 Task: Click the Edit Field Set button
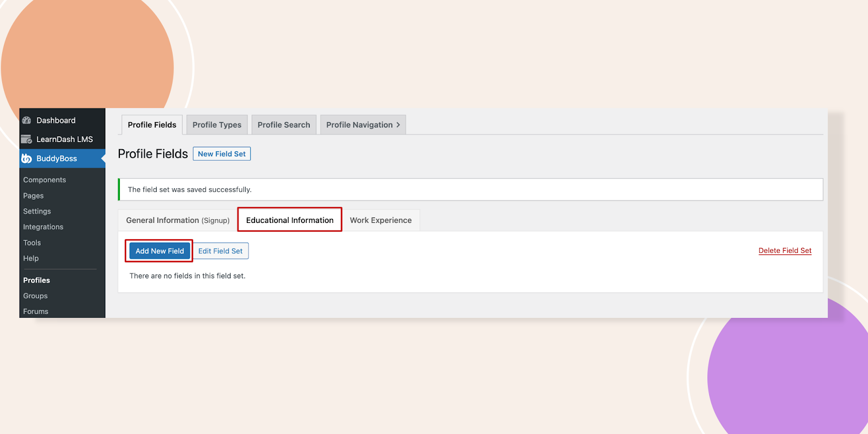(x=220, y=251)
